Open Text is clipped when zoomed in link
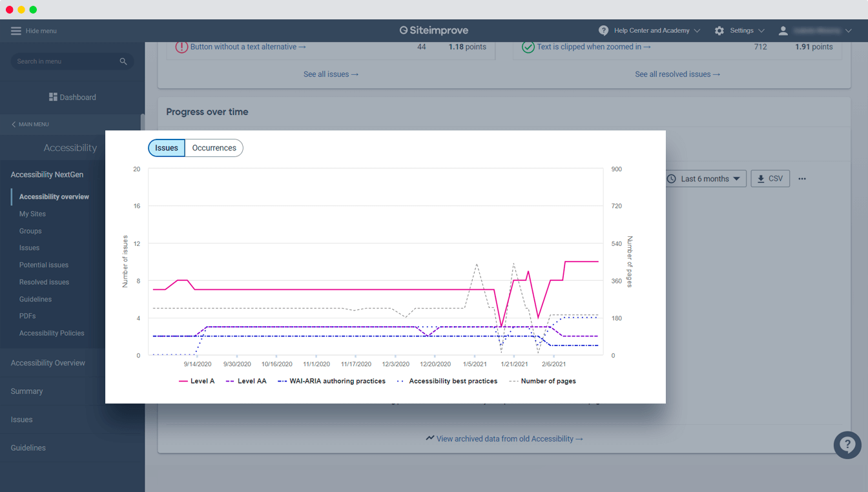868x492 pixels. click(x=594, y=46)
